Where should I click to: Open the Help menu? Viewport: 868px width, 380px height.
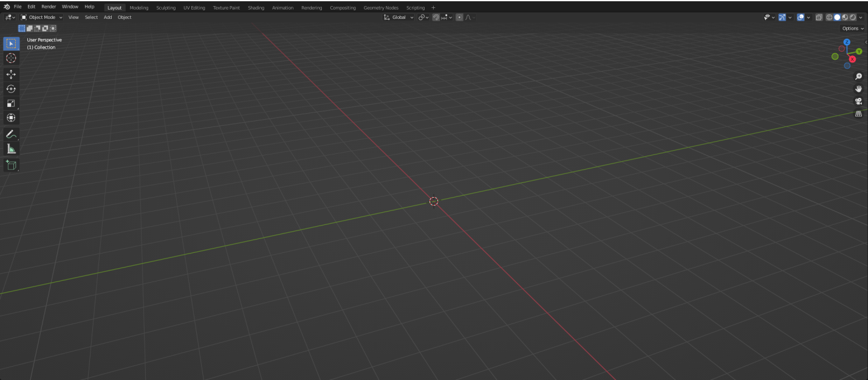(x=89, y=7)
